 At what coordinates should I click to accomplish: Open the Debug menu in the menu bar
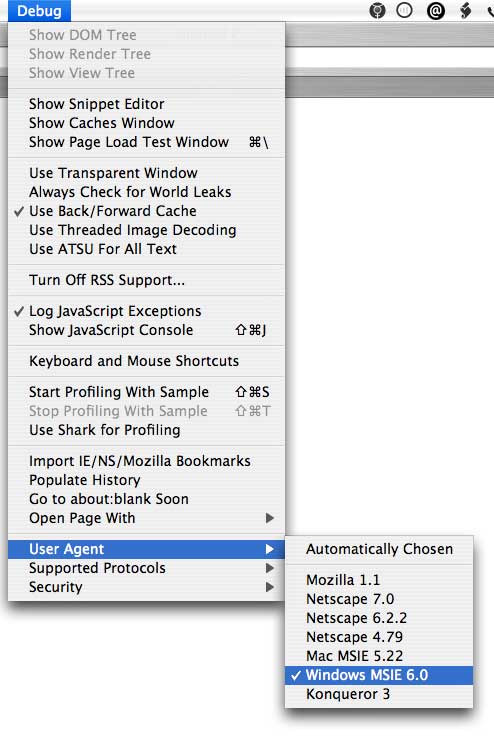point(39,10)
